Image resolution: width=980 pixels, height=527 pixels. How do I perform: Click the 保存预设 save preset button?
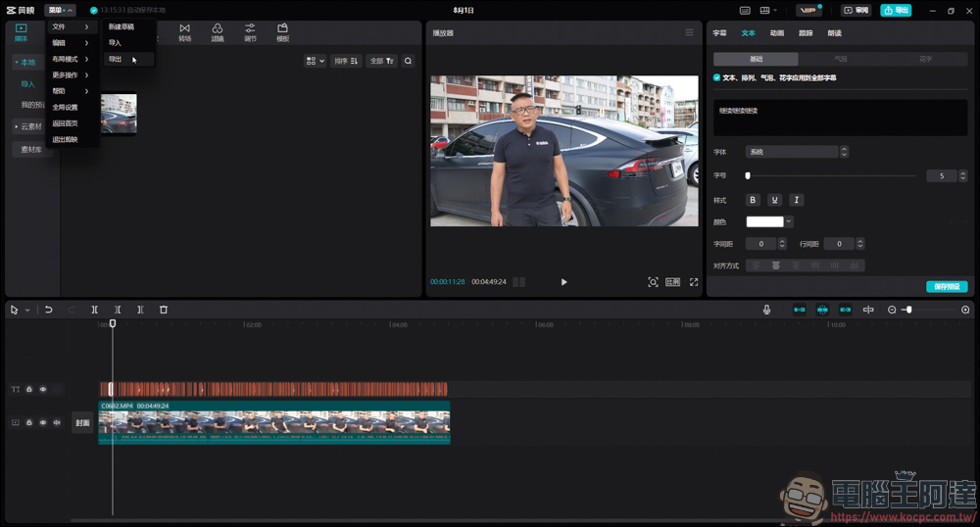[947, 287]
